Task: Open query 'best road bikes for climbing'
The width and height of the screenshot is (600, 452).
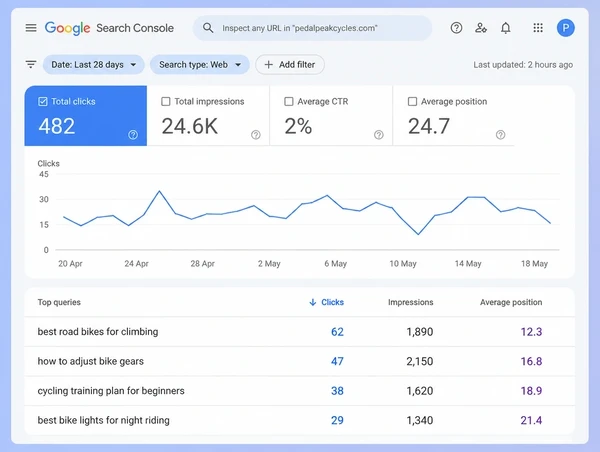Action: point(98,331)
